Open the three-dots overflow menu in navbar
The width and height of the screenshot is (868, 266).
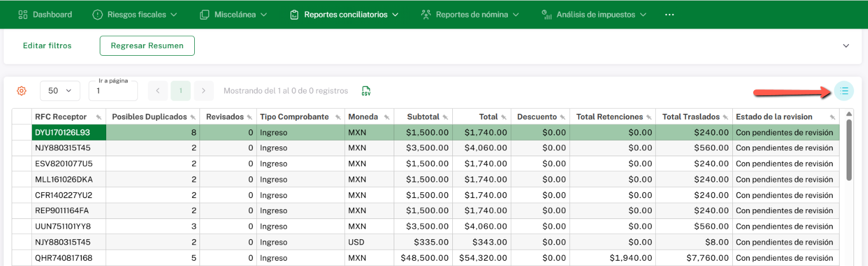coord(670,15)
